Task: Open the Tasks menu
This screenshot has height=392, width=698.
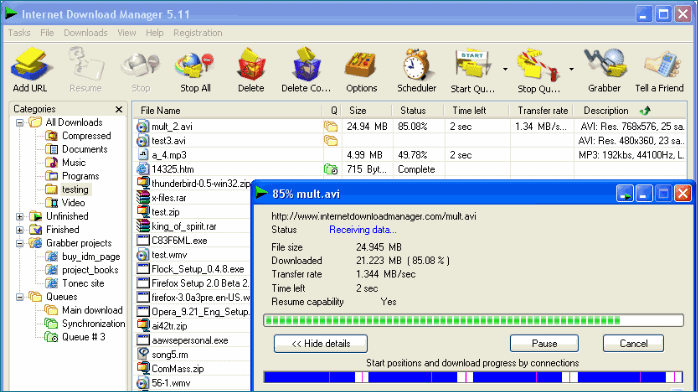Action: [19, 33]
